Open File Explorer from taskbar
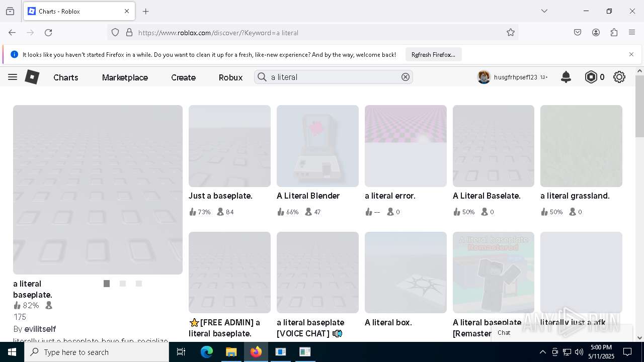Image resolution: width=644 pixels, height=362 pixels. coord(231,352)
